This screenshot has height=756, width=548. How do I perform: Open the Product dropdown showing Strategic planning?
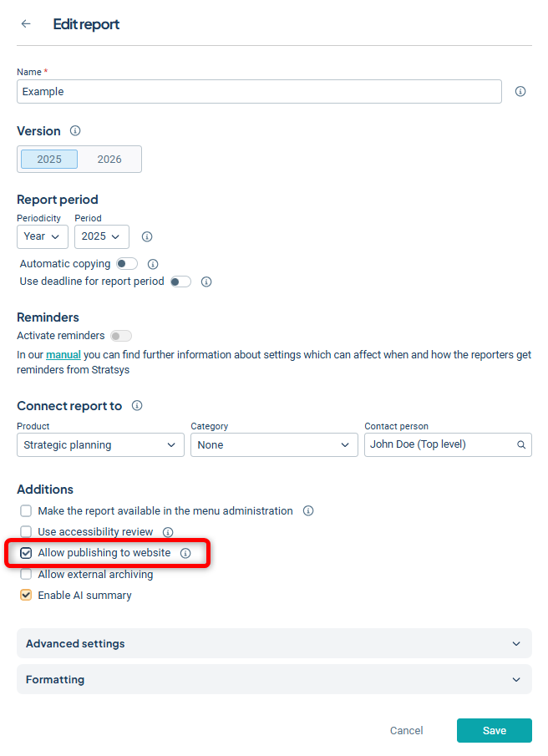(100, 445)
